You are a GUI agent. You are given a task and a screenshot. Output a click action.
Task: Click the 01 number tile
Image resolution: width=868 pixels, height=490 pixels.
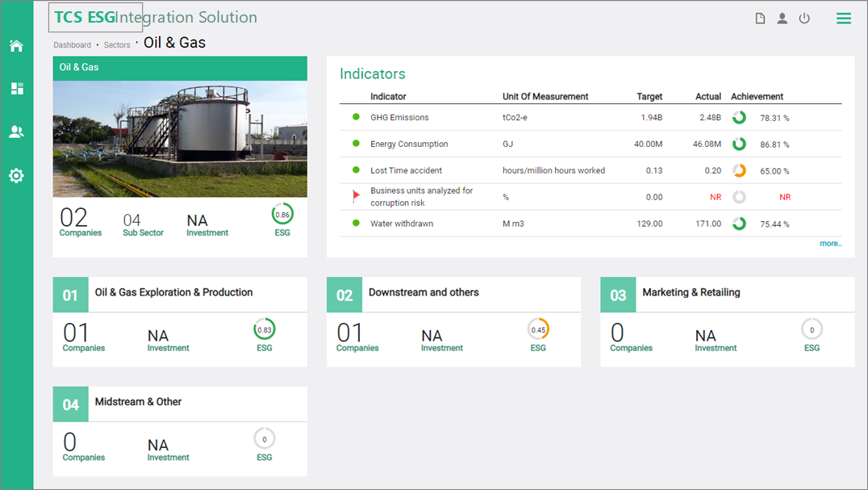pos(70,295)
